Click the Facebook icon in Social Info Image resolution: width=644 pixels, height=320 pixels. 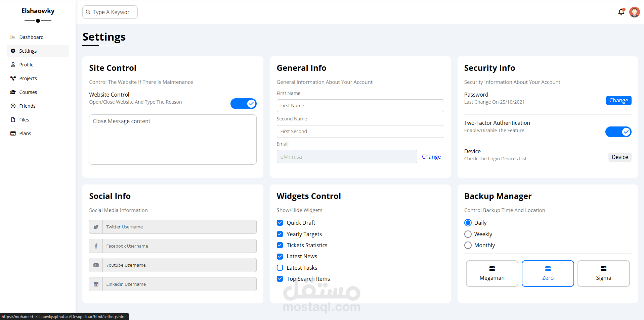pos(96,246)
